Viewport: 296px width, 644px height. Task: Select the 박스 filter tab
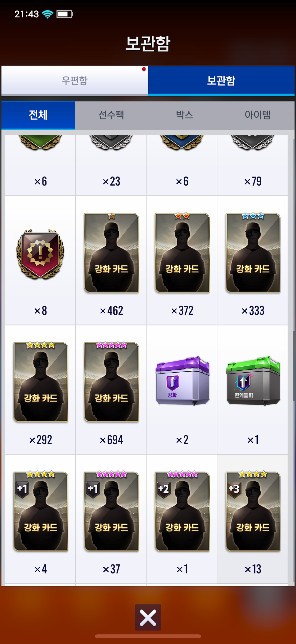pyautogui.click(x=184, y=115)
